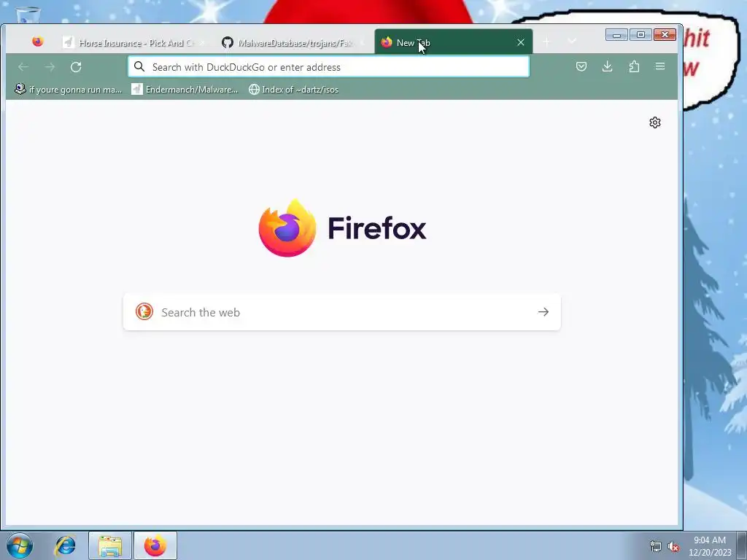Screen dimensions: 747x560
Task: Focus the DuckDuckGo address bar
Action: click(x=328, y=66)
